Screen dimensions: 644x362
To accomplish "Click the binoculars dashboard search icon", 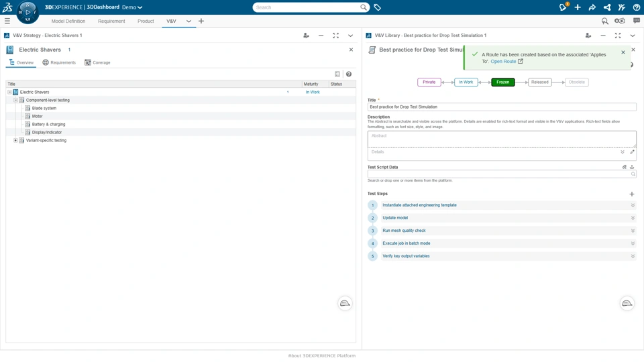I will point(604,21).
